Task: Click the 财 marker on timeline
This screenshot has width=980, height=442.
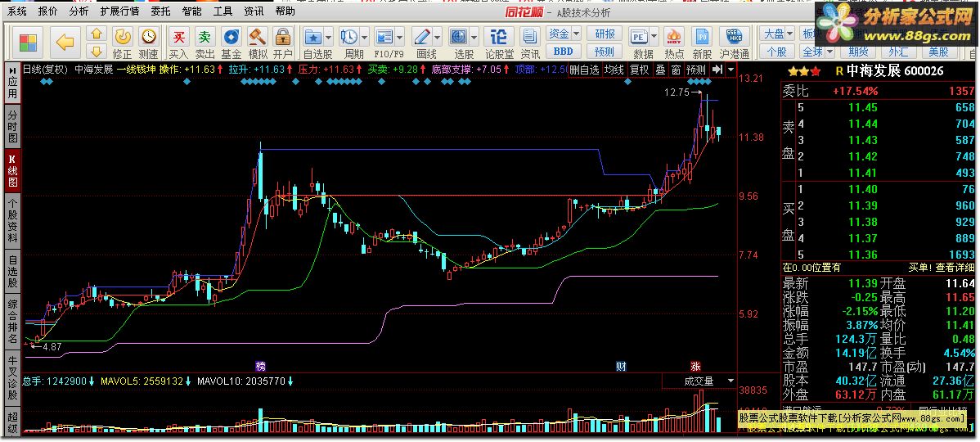Action: (x=621, y=367)
